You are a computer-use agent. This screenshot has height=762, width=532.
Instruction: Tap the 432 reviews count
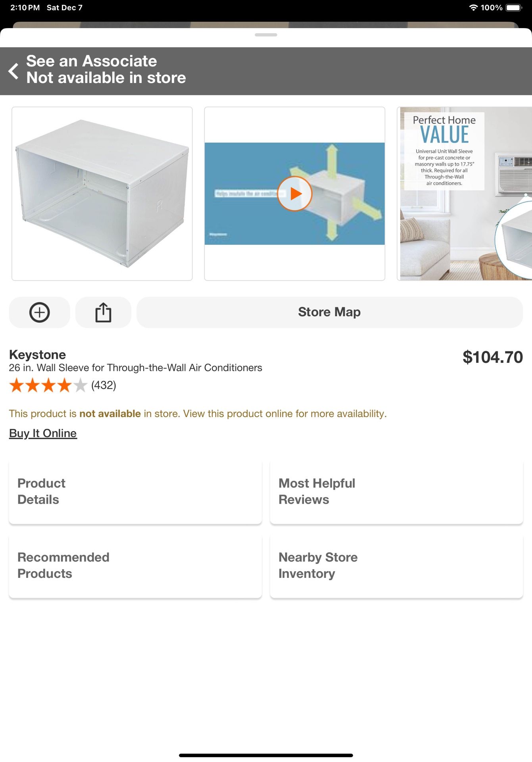click(x=104, y=385)
